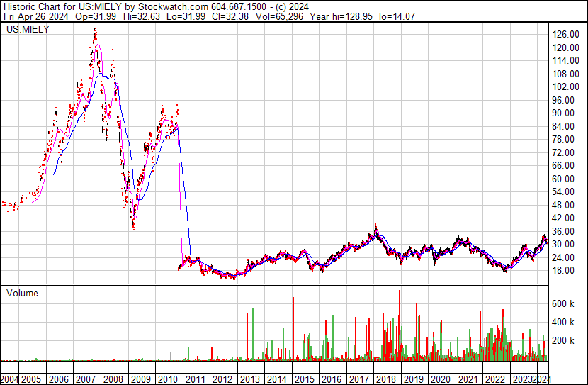Click the 36.00 price axis label

click(563, 231)
